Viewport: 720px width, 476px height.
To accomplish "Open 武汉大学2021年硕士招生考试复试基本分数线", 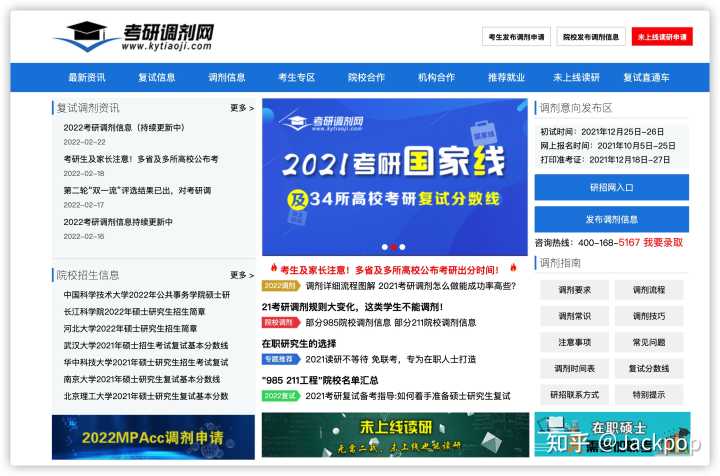I will click(146, 346).
